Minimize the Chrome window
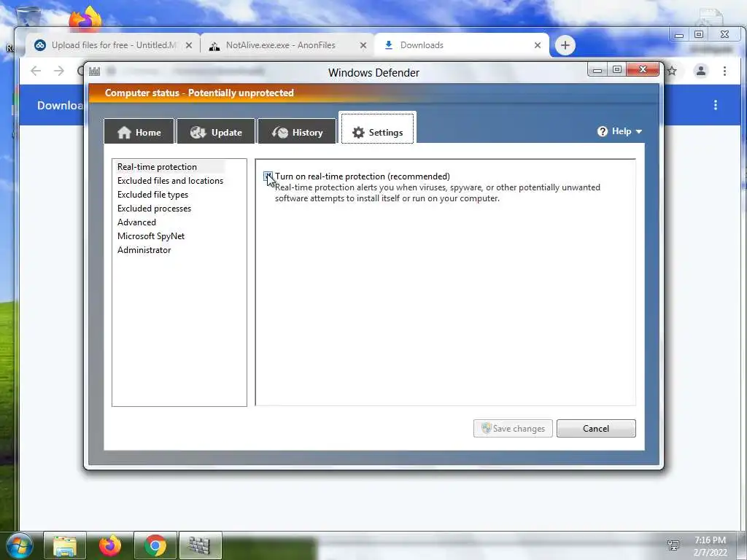Image resolution: width=747 pixels, height=560 pixels. [679, 35]
